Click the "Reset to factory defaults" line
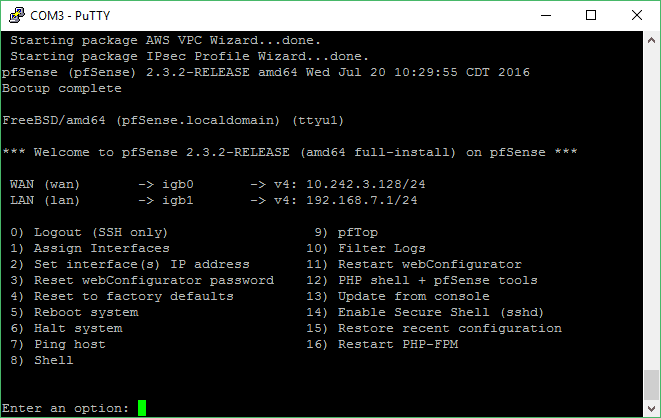 122,296
